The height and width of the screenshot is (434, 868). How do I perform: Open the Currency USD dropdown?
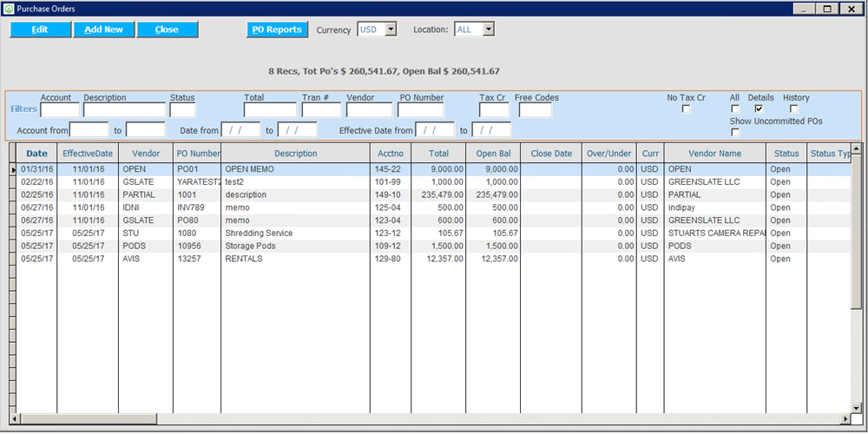click(x=391, y=30)
